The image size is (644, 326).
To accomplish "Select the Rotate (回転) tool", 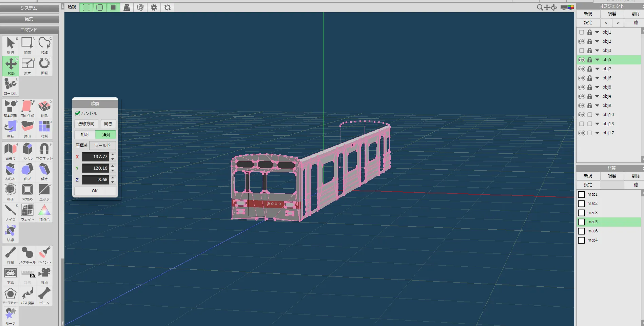I will 44,65.
